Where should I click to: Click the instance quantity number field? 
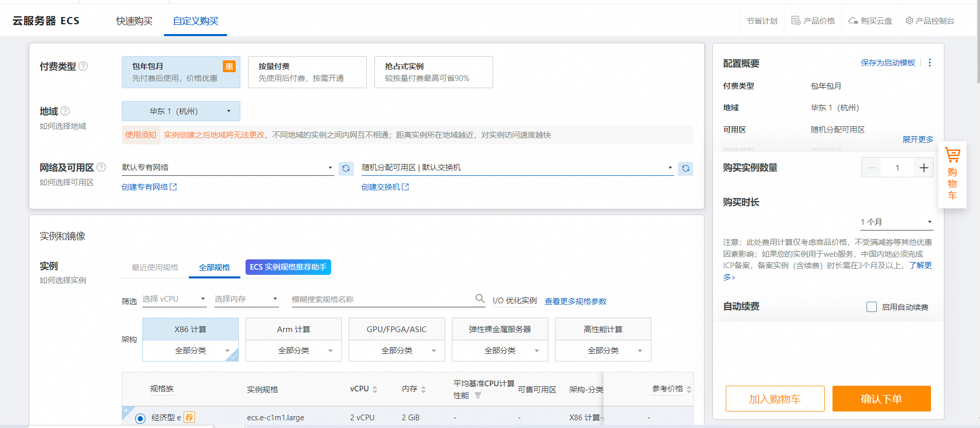click(897, 168)
